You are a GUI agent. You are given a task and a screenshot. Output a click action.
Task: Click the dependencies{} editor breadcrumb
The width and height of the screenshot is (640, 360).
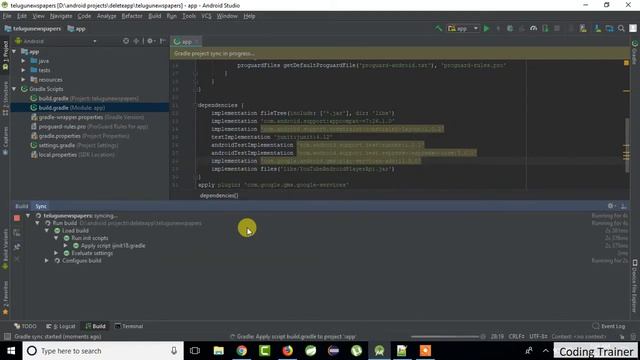tap(219, 196)
